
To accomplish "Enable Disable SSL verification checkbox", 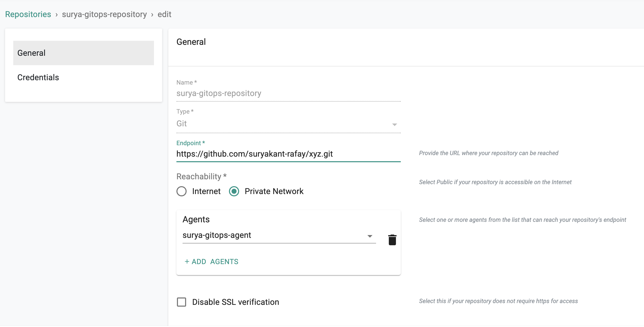I will tap(181, 302).
